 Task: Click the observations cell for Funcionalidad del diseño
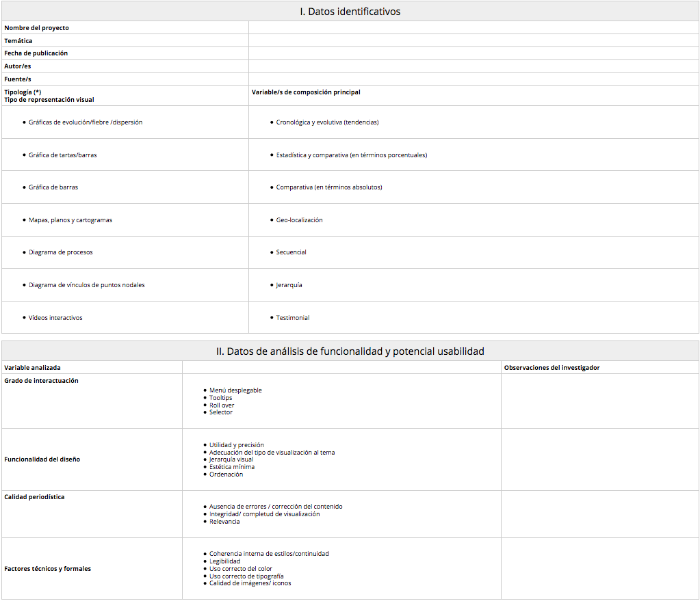[x=599, y=459]
